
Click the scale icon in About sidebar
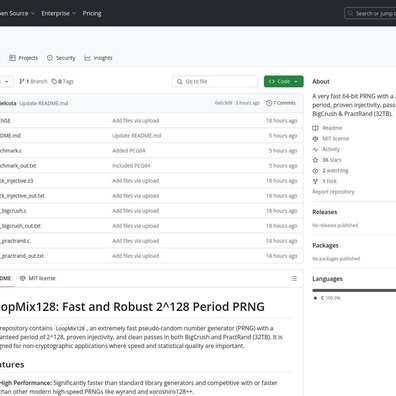coord(315,139)
